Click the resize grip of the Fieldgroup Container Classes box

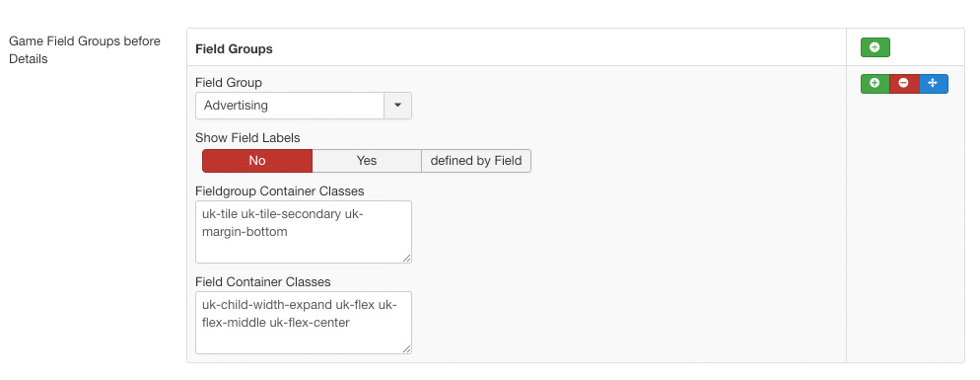pos(407,258)
